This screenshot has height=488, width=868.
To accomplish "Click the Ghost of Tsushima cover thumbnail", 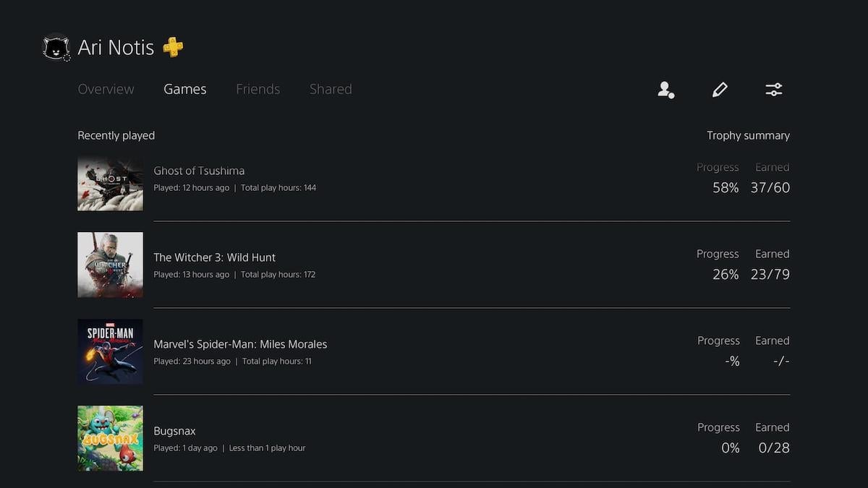I will click(x=110, y=182).
